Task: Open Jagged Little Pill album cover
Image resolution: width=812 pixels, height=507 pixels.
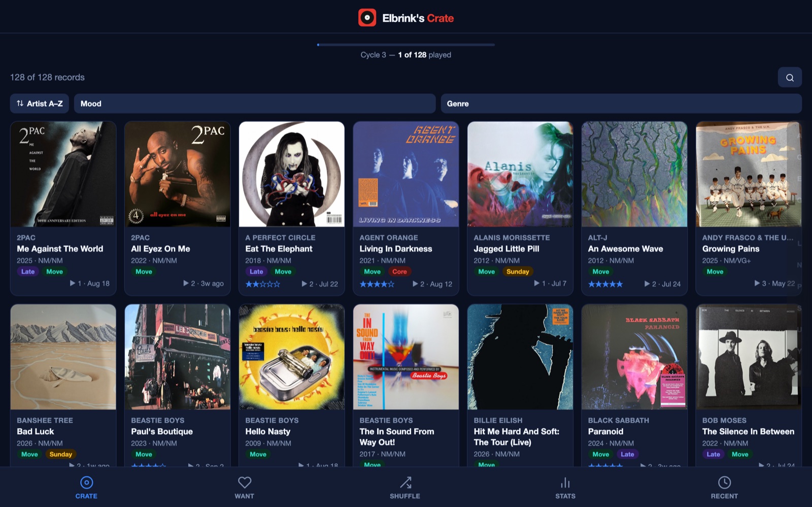Action: tap(520, 174)
